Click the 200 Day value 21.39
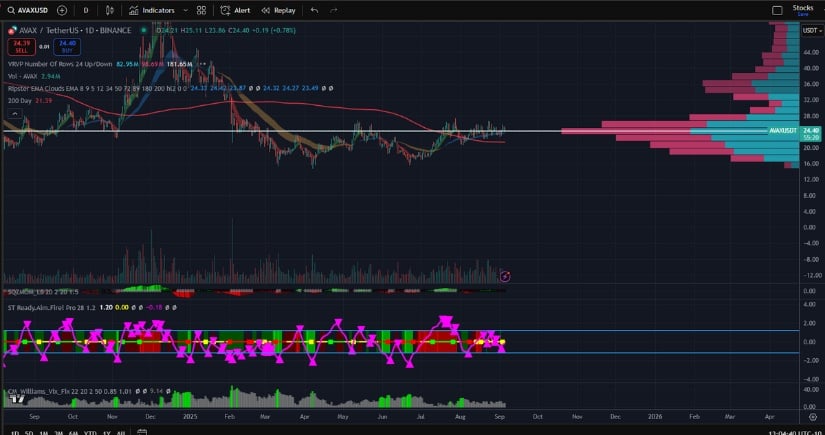This screenshot has height=435, width=825. 44,100
